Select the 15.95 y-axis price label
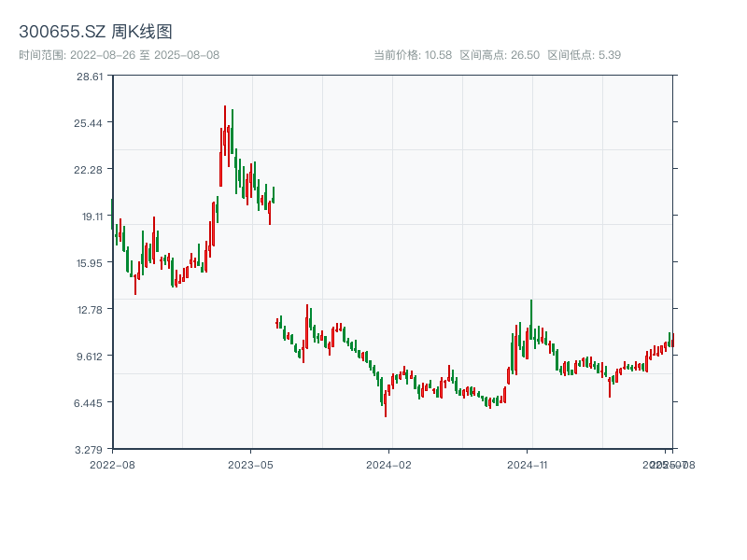 [x=90, y=263]
